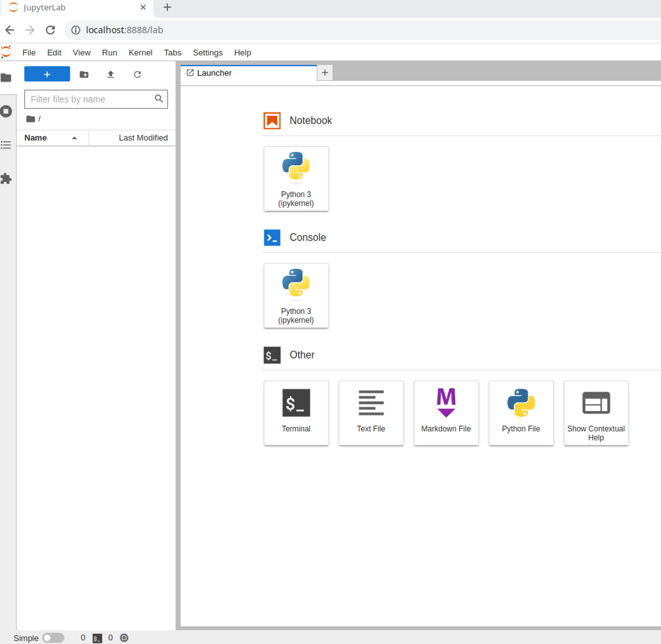Open the Settings menu
This screenshot has width=661, height=644.
click(x=208, y=53)
